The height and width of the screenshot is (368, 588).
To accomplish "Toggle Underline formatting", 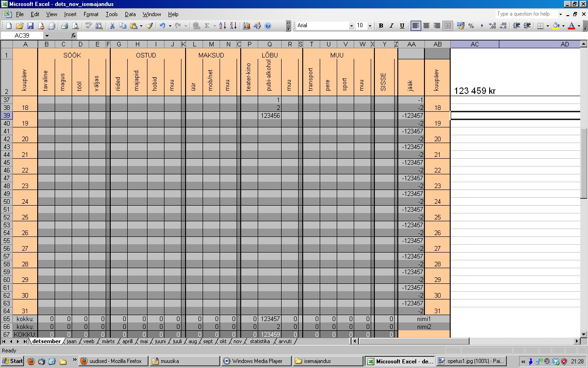I will tap(402, 26).
